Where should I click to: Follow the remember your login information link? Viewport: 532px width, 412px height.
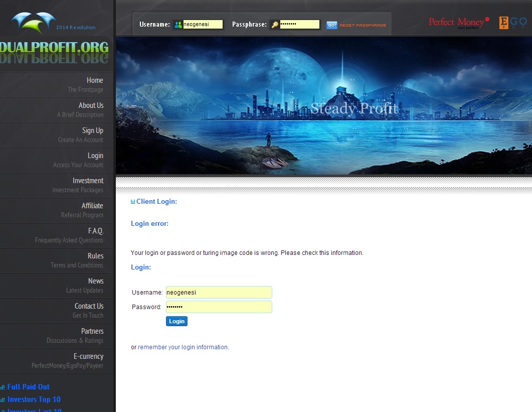[x=183, y=347]
